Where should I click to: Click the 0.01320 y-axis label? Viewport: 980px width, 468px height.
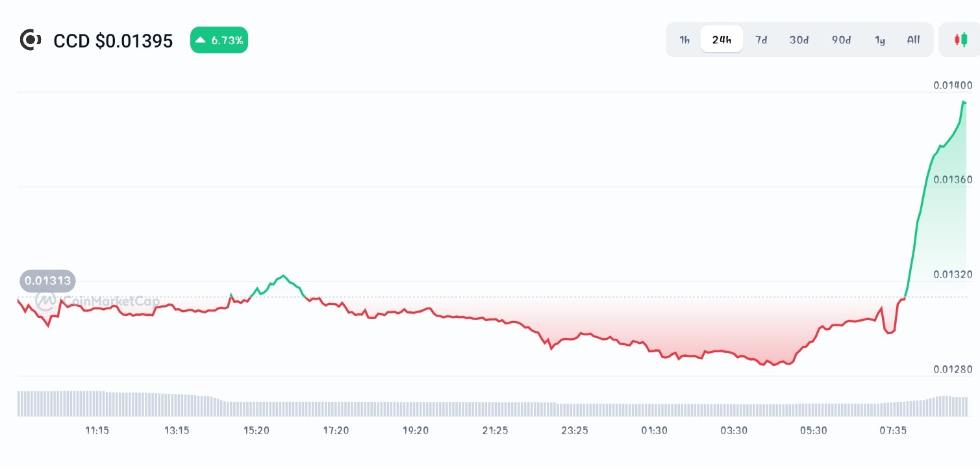(x=953, y=274)
